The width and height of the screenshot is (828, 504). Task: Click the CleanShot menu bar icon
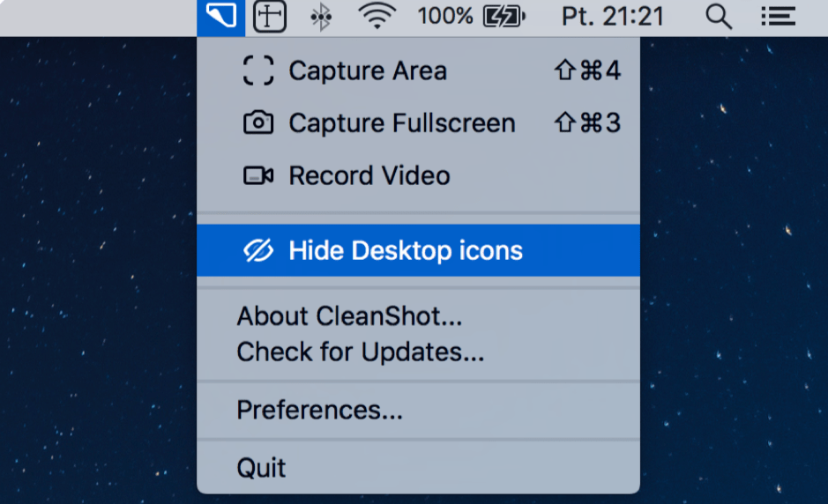coord(220,17)
